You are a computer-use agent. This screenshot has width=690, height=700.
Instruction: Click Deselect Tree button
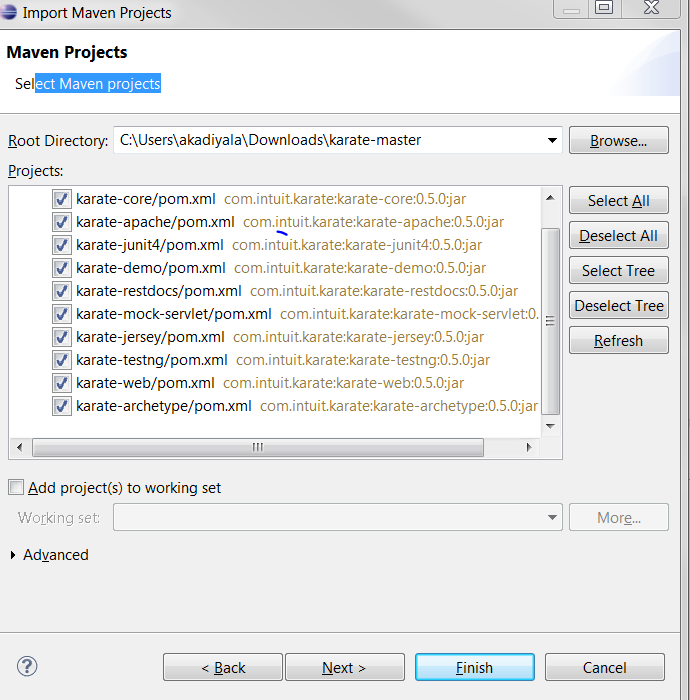(619, 305)
